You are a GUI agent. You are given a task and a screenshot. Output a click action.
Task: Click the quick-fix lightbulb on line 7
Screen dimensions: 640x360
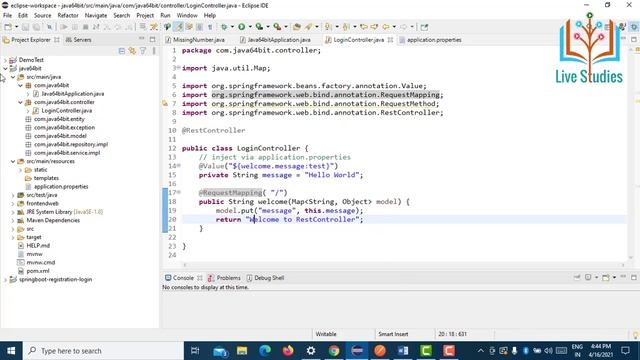(165, 104)
